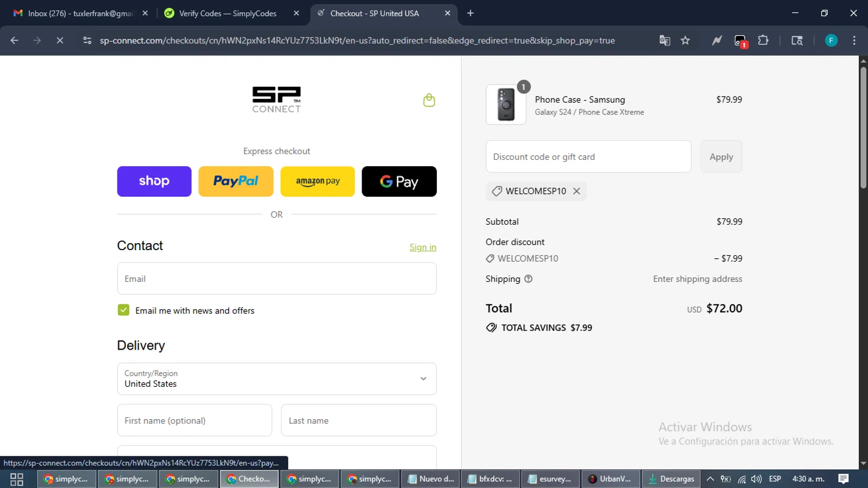Bookmark this page with the star icon

[685, 41]
